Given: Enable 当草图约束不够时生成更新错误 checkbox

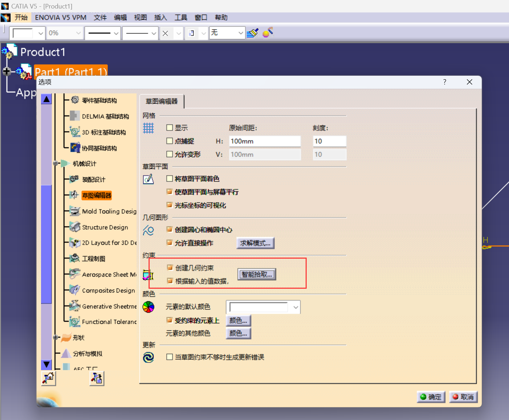Looking at the screenshot, I should tap(170, 357).
